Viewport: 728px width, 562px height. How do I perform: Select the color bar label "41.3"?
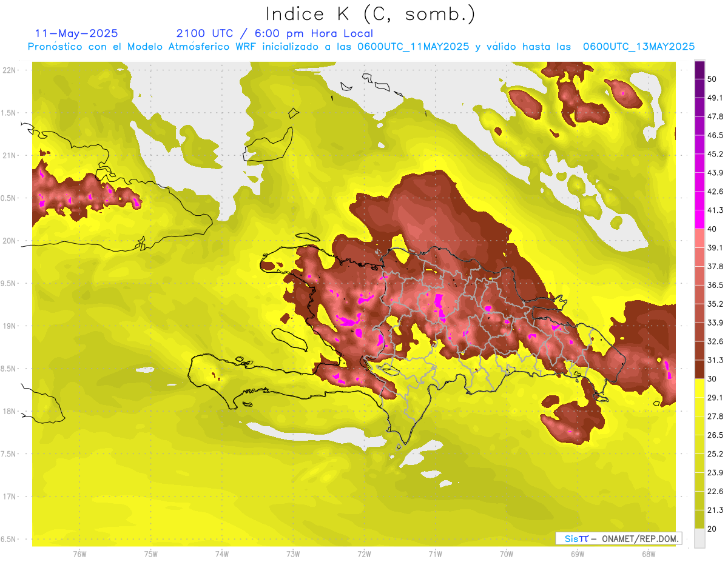click(715, 210)
